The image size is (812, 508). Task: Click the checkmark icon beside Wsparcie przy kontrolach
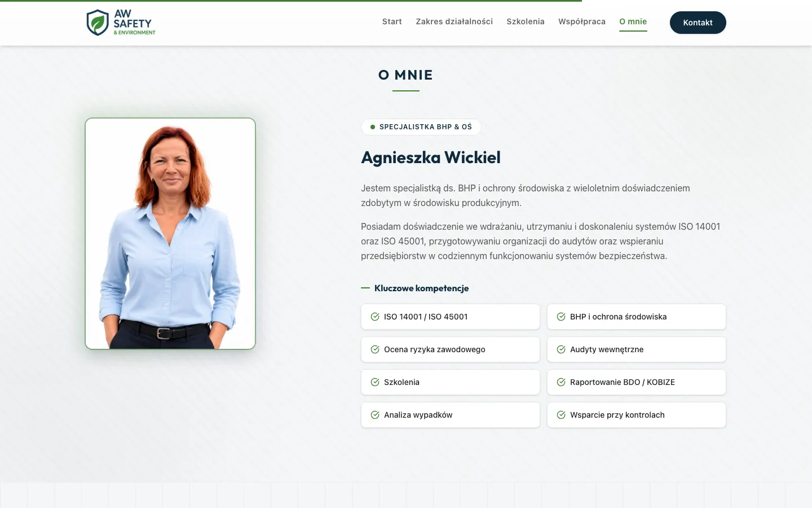pyautogui.click(x=561, y=415)
